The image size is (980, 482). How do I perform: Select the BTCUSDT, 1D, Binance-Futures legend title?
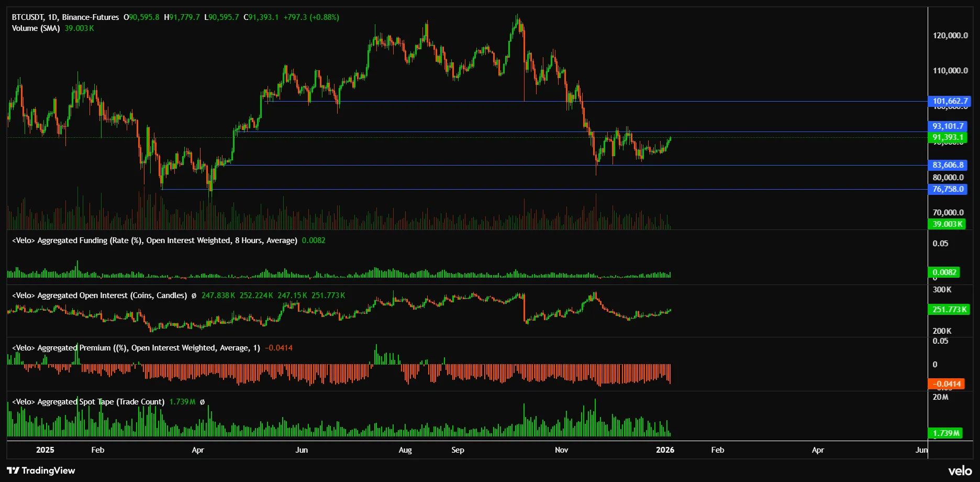tap(65, 17)
